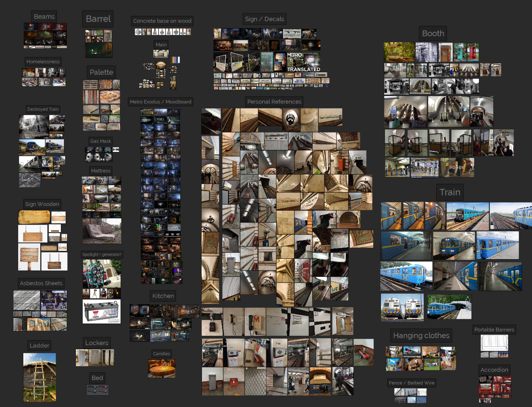
Task: Select the Lockers heading
Action: click(97, 343)
